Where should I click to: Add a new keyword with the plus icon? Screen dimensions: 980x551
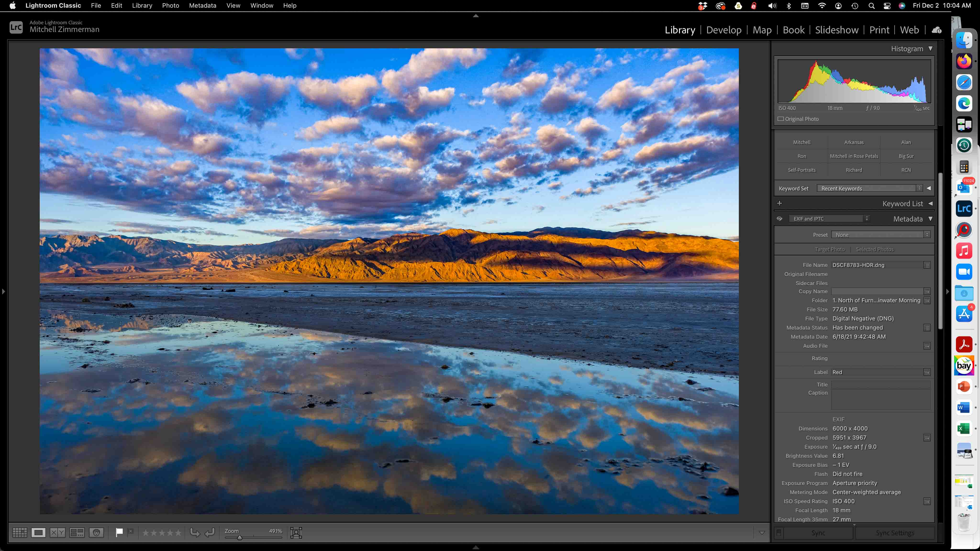click(x=780, y=204)
